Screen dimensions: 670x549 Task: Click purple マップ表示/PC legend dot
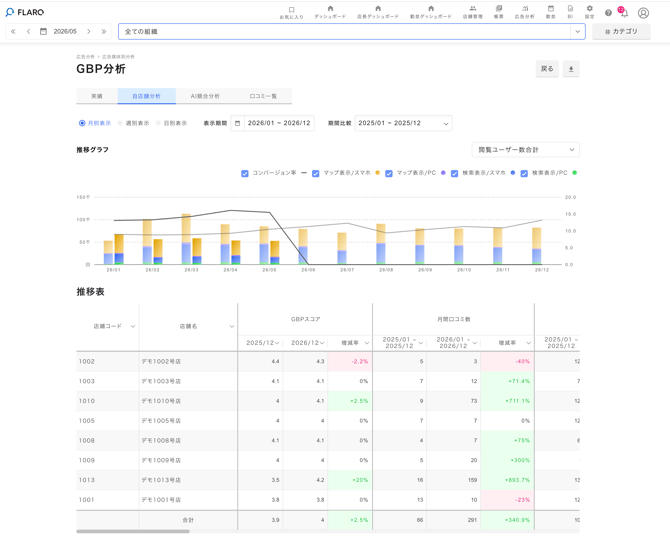(x=443, y=173)
